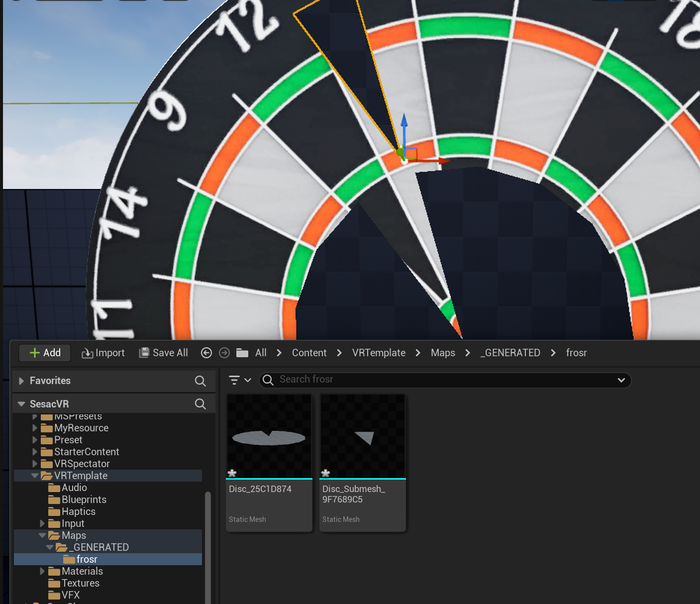The width and height of the screenshot is (700, 604).
Task: Select Materials folder in tree
Action: pos(82,571)
